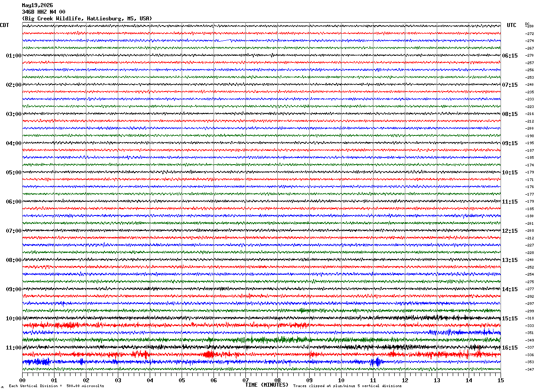Image resolution: width=536 pixels, height=392 pixels.
Task: Click minute 15 on the time axis
Action: click(501, 380)
